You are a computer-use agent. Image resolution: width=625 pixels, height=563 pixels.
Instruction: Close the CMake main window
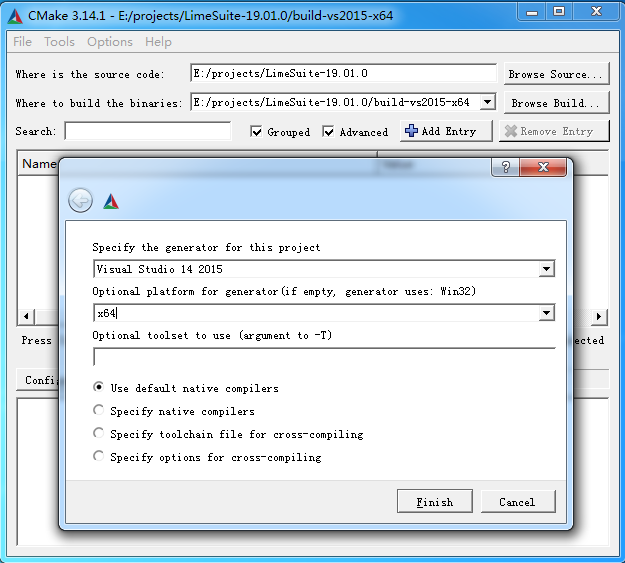click(596, 12)
